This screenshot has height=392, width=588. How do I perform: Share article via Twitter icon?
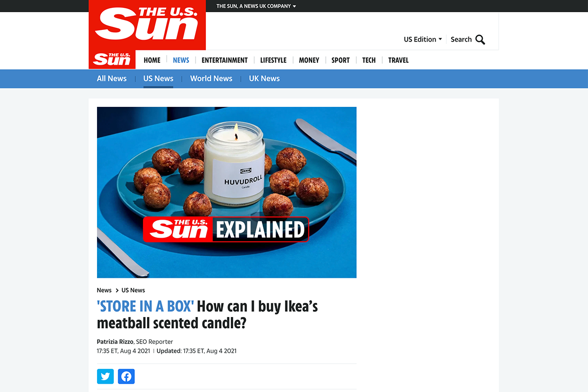[x=105, y=376]
